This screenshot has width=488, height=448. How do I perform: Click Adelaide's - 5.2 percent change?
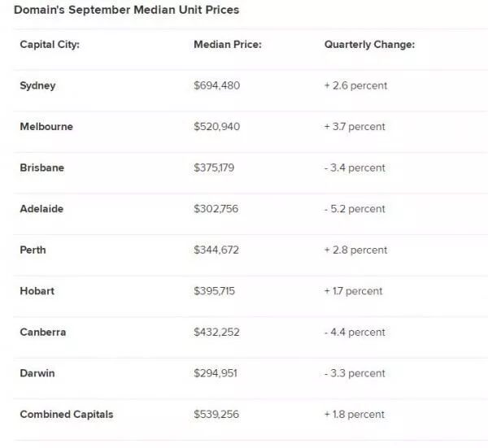[355, 209]
